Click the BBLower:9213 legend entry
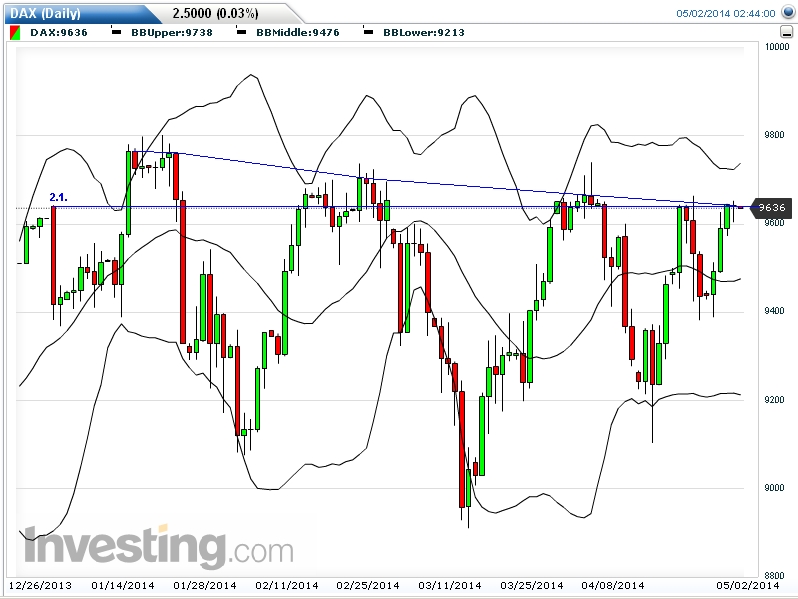 (423, 33)
